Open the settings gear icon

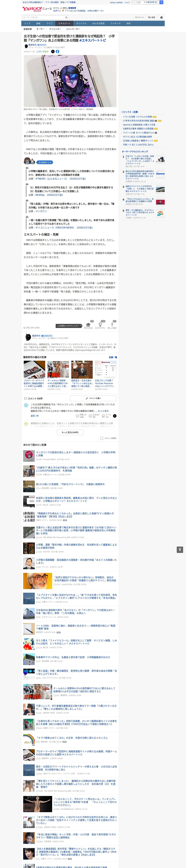[x=161, y=18]
